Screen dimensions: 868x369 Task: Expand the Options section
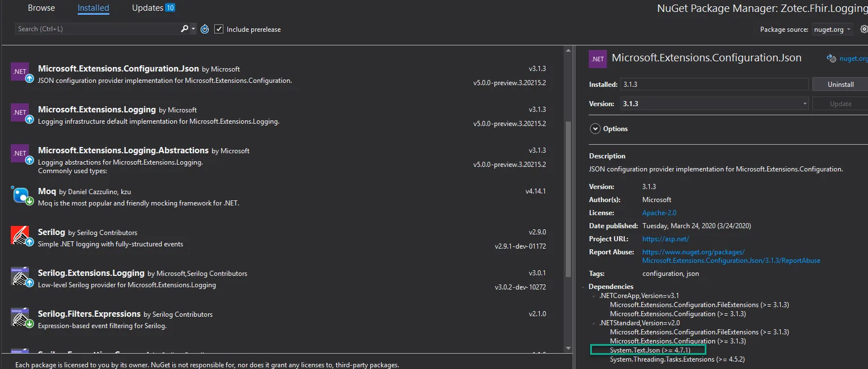(x=595, y=129)
